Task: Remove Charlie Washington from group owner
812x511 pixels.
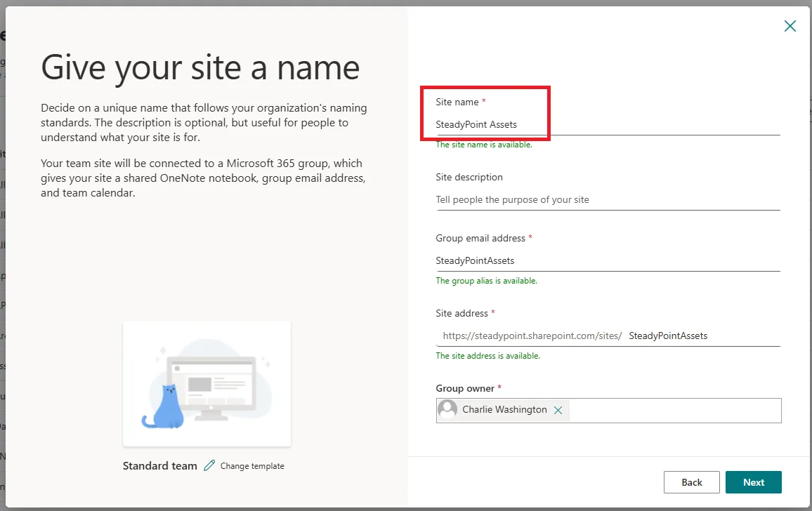Action: tap(558, 410)
